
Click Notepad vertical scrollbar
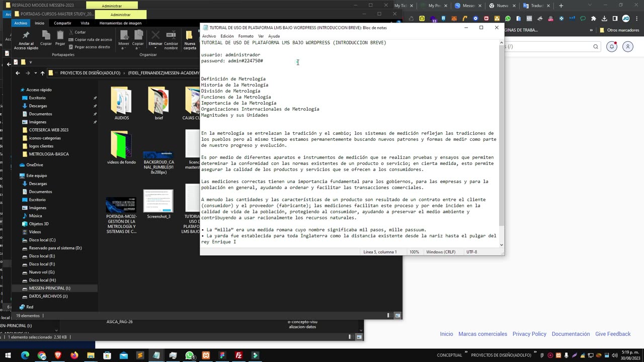point(501,136)
